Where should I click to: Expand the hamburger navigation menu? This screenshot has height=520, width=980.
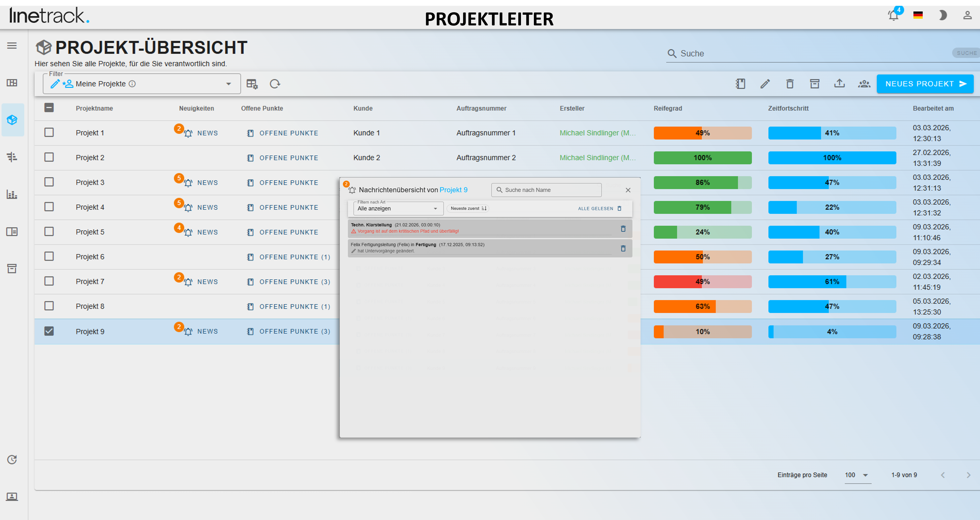12,46
